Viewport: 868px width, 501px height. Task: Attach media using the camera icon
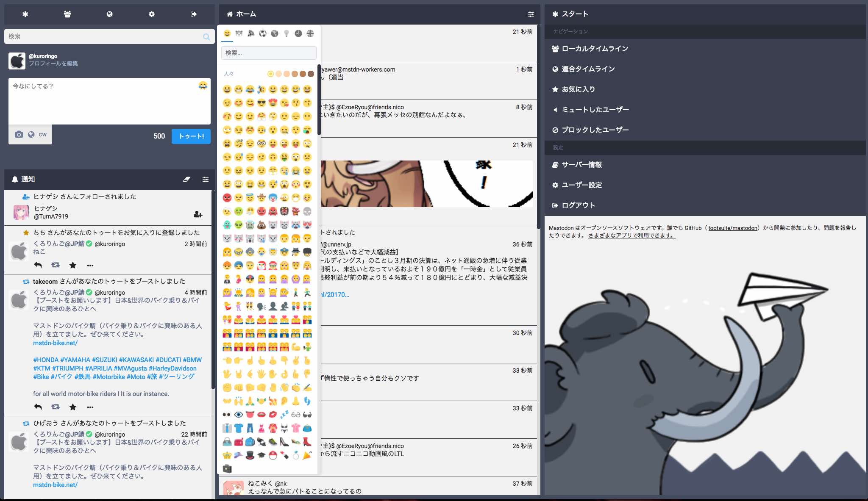pyautogui.click(x=19, y=134)
